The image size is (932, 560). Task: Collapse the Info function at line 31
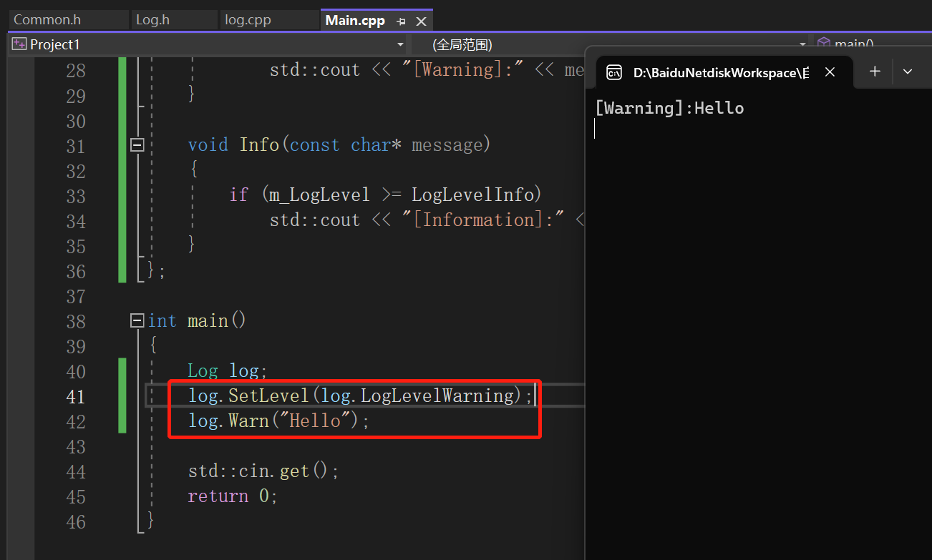[137, 145]
